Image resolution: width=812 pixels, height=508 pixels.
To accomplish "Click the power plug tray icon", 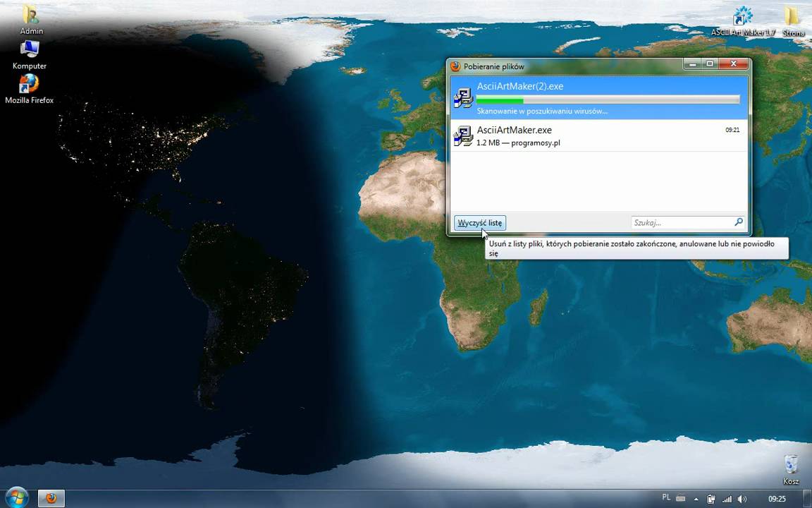I will [711, 499].
